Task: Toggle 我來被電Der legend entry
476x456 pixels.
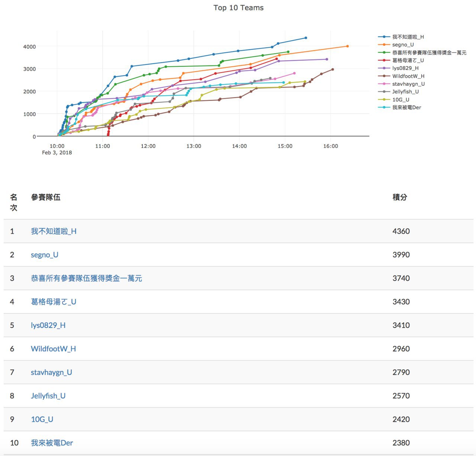Action: 400,107
